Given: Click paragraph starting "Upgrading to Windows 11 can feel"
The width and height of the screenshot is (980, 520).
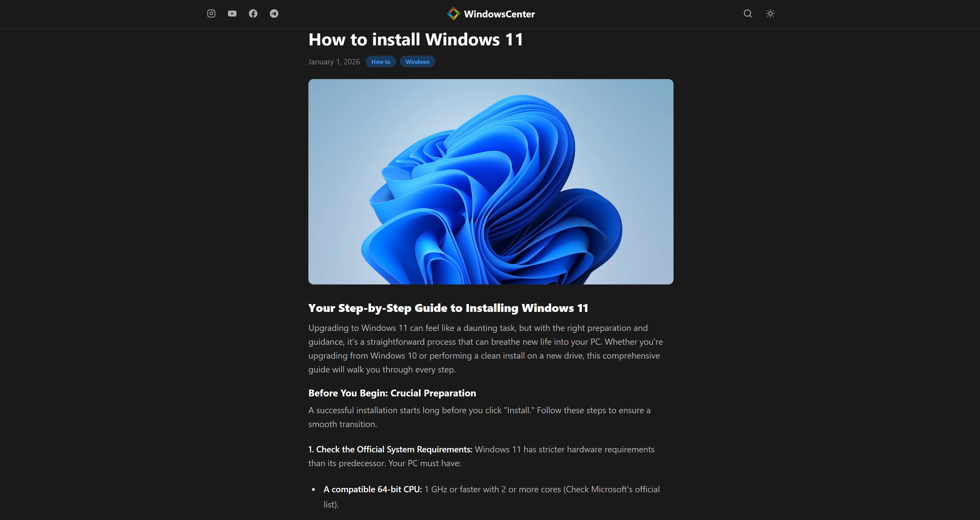Looking at the screenshot, I should [486, 349].
